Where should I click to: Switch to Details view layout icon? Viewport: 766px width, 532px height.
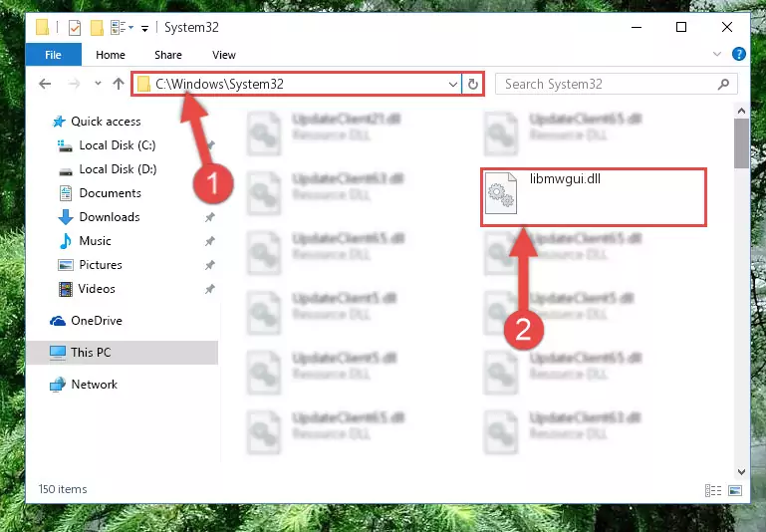[x=713, y=490]
